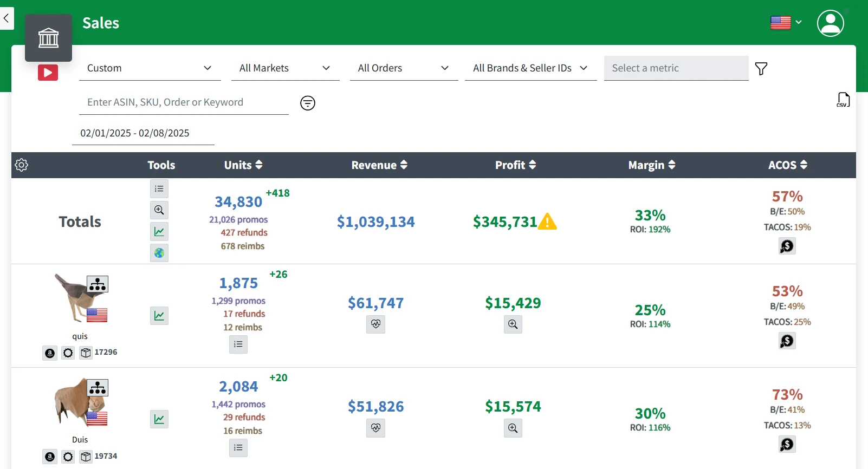The width and height of the screenshot is (868, 469).
Task: Click the circular settings icon under Duis
Action: tap(68, 457)
